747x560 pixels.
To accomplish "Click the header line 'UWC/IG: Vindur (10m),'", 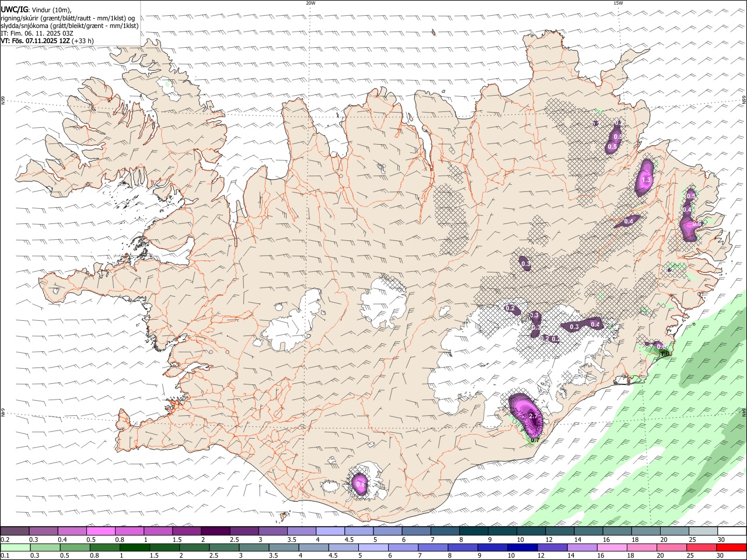I will coord(36,9).
